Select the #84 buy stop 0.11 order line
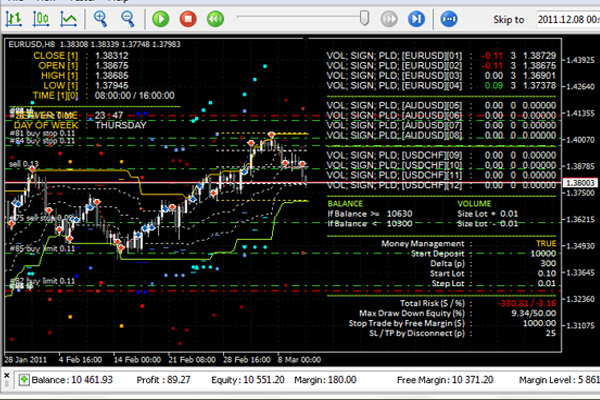 click(40, 141)
